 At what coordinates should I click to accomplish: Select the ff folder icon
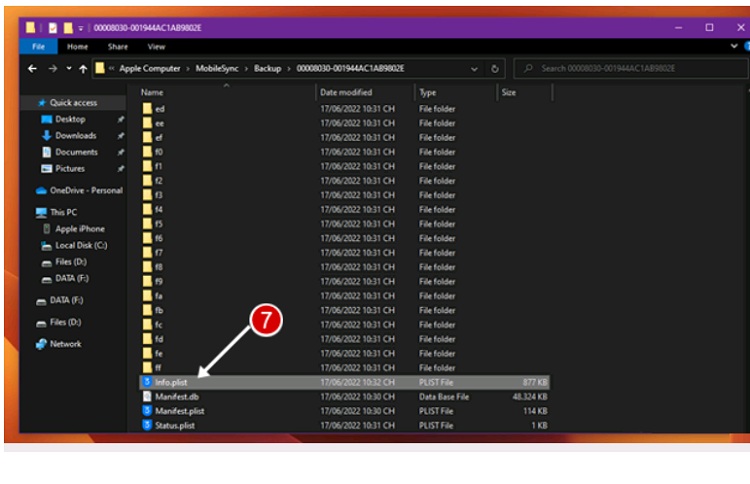coord(147,367)
